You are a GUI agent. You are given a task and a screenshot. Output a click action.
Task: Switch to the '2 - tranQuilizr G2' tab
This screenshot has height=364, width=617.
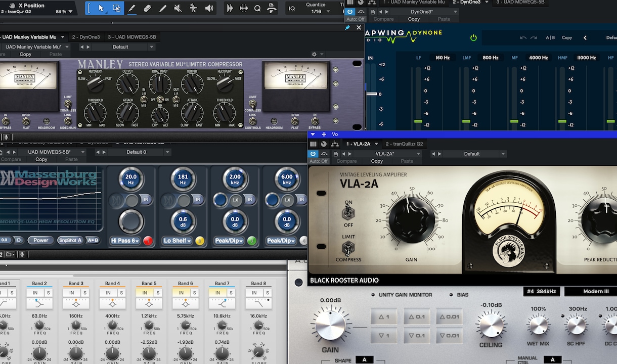[x=405, y=144]
